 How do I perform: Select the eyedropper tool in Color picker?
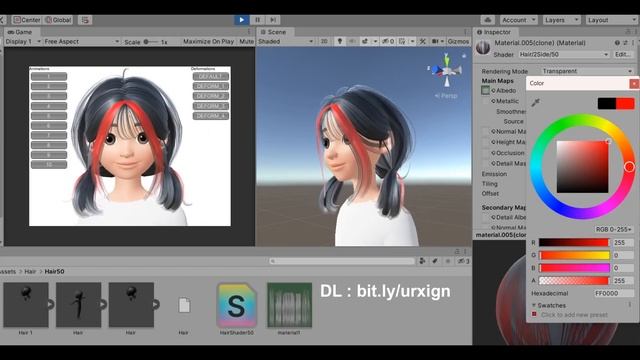coord(536,102)
